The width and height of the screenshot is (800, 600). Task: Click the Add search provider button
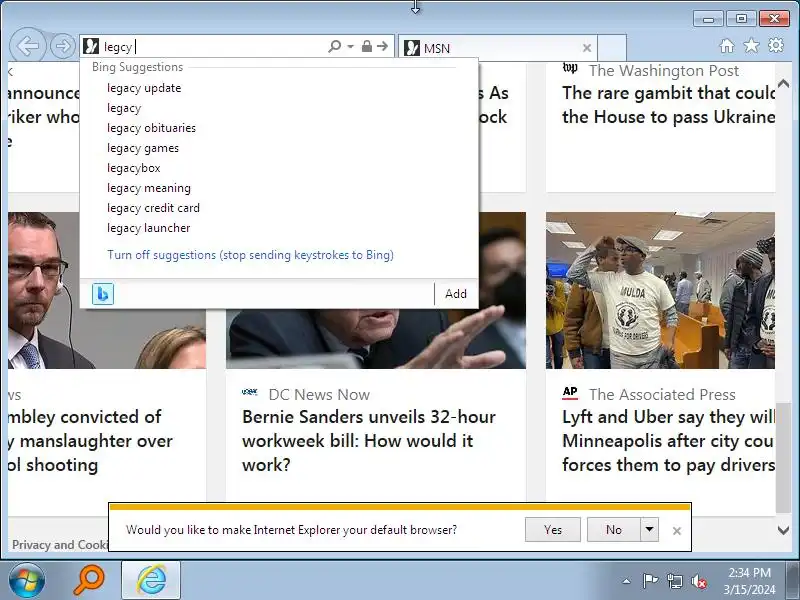pyautogui.click(x=456, y=294)
